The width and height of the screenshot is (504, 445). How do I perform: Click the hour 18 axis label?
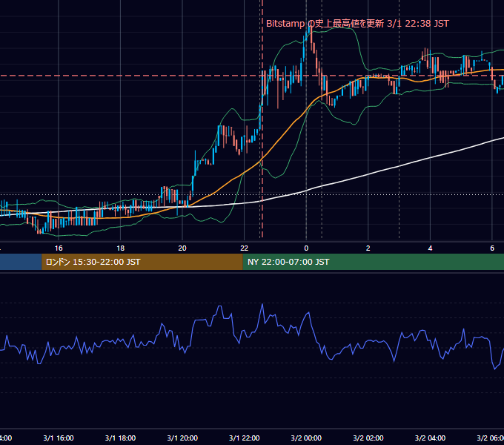120,248
